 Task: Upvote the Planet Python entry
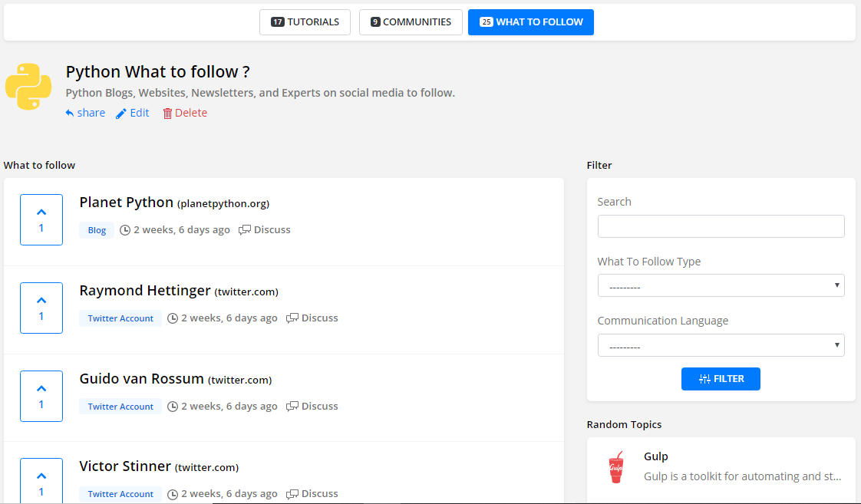click(41, 219)
